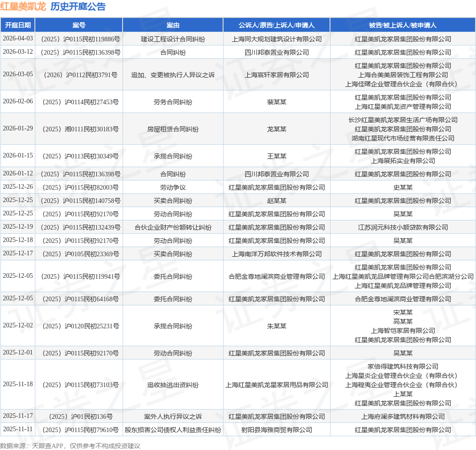Select case number (2025)沪0115民初82003号
This screenshot has width=476, height=450.
click(80, 187)
